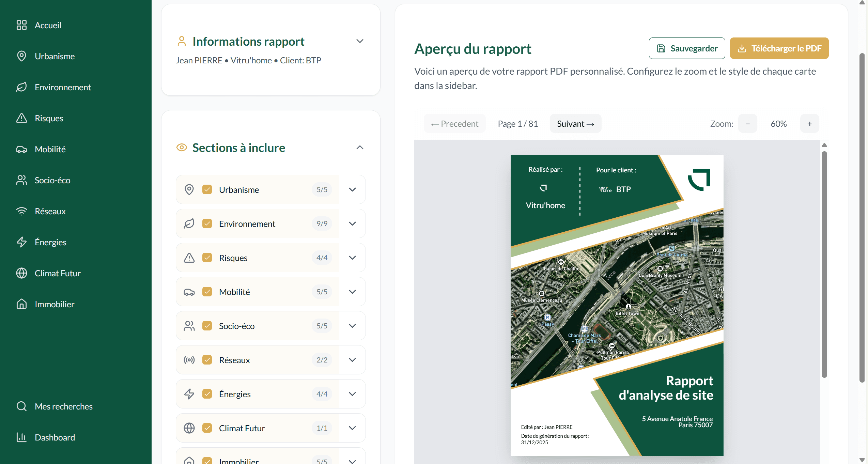The image size is (868, 464).
Task: Select Risques in the left sidebar
Action: coord(49,118)
